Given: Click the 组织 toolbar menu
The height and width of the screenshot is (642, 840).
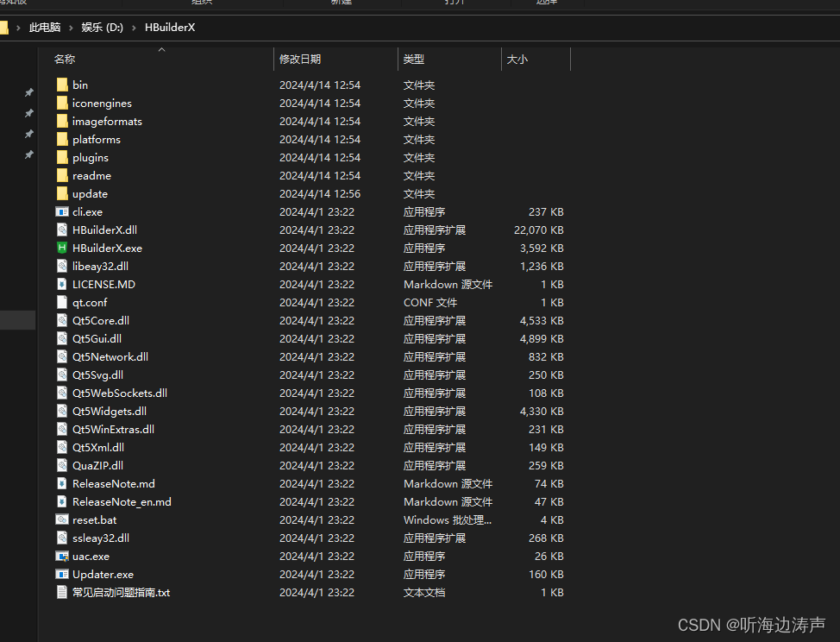Looking at the screenshot, I should point(202,3).
